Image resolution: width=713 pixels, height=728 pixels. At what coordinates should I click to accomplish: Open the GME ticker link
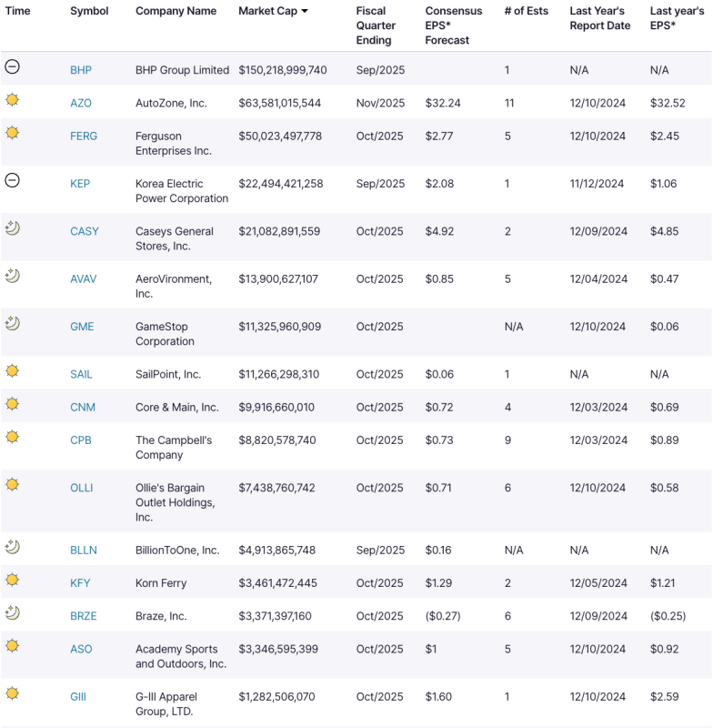click(x=82, y=327)
